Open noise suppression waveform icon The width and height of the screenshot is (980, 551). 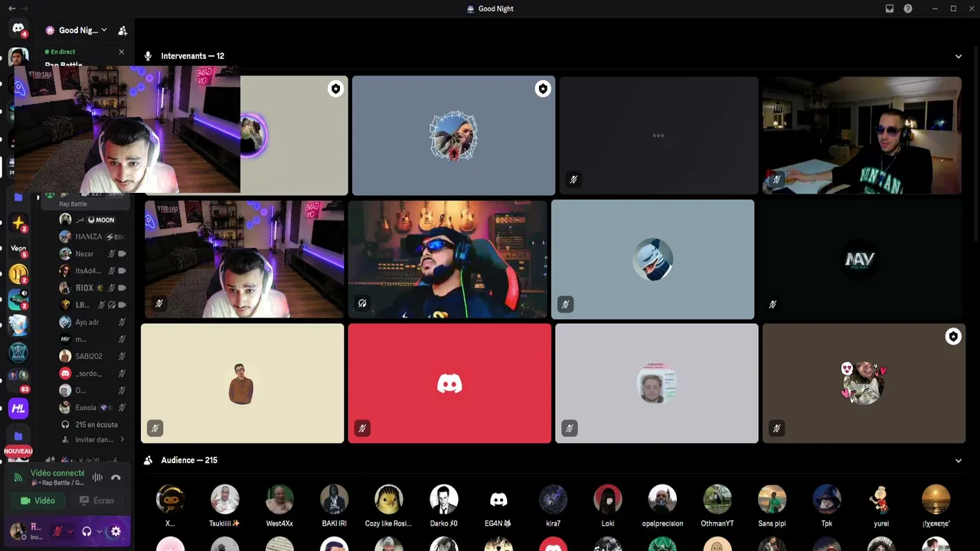point(97,478)
